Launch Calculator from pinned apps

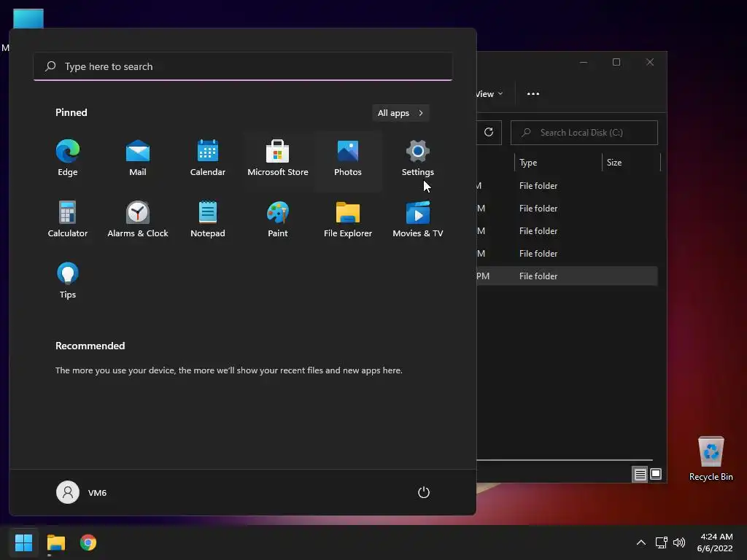click(68, 219)
